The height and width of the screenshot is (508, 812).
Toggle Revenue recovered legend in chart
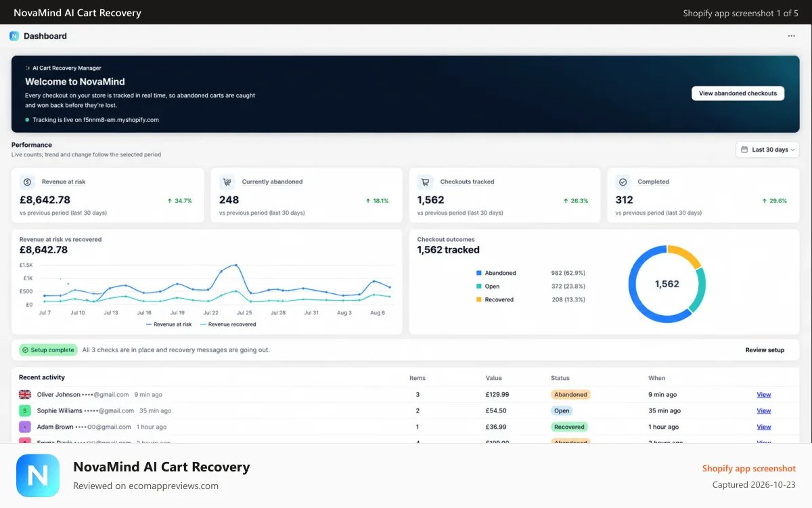(x=228, y=324)
